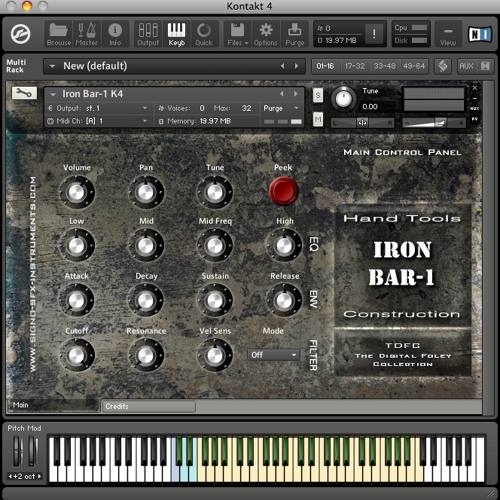Show the Info pane
Viewport: 500px width, 500px height.
click(115, 34)
